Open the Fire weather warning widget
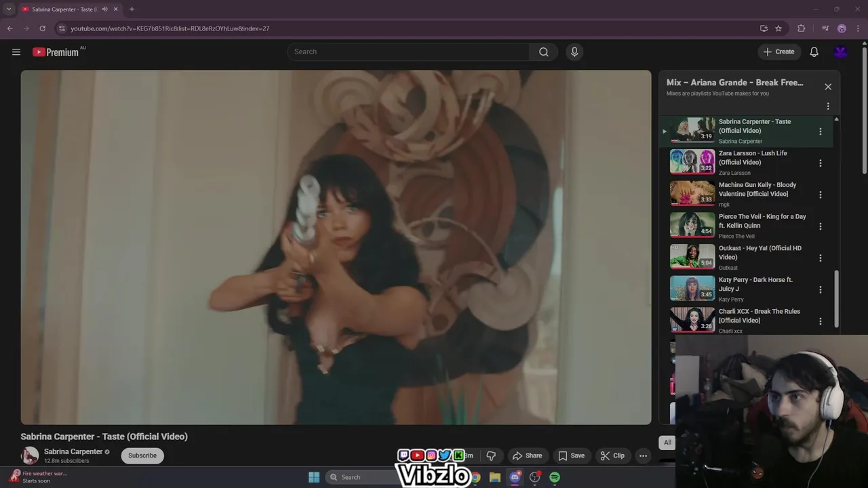The height and width of the screenshot is (488, 868). point(39,477)
